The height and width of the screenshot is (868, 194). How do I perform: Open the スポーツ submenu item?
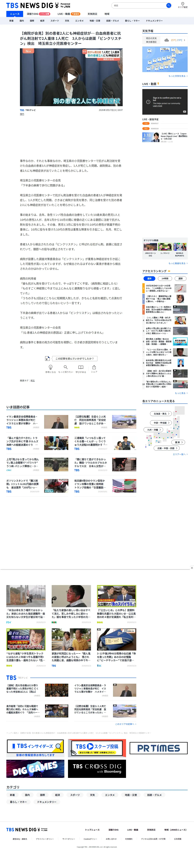click(54, 21)
